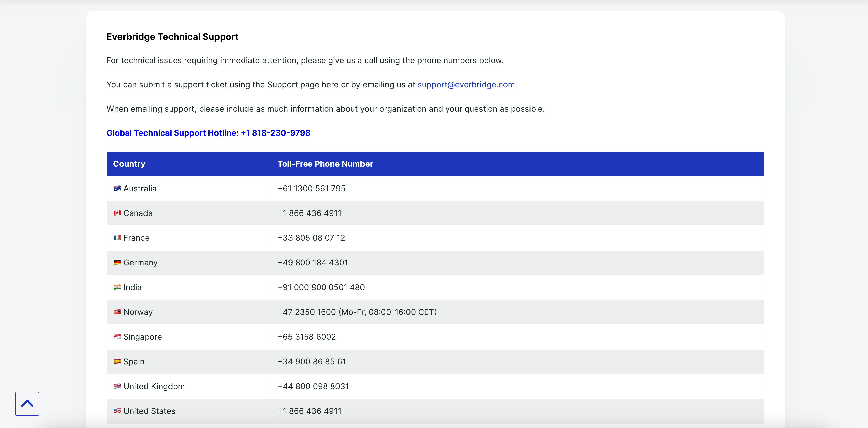Select Norway number +47 2350 1600
This screenshot has height=428, width=868.
pos(307,312)
